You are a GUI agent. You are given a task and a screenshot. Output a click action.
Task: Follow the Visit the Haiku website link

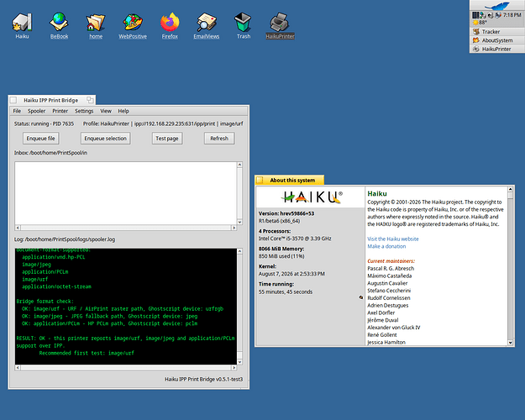[x=393, y=239]
